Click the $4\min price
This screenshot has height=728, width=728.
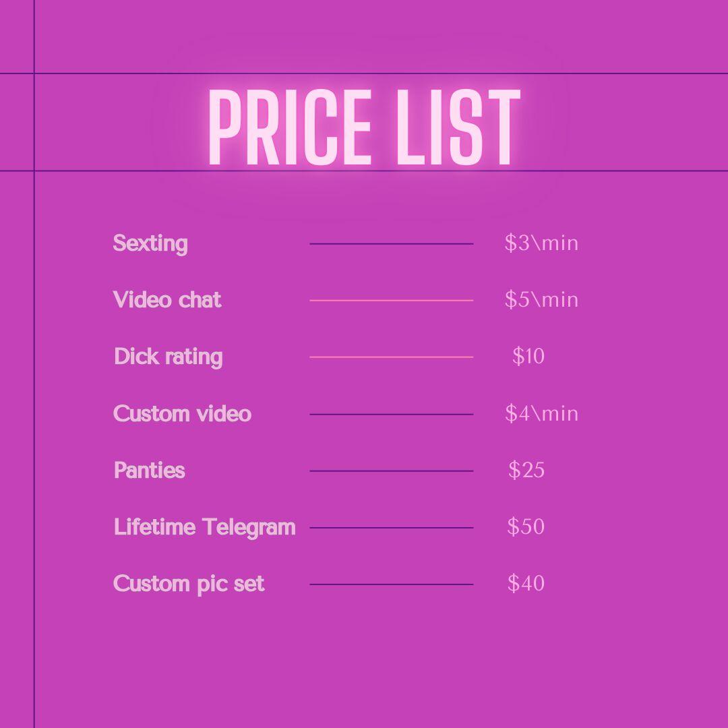(541, 413)
